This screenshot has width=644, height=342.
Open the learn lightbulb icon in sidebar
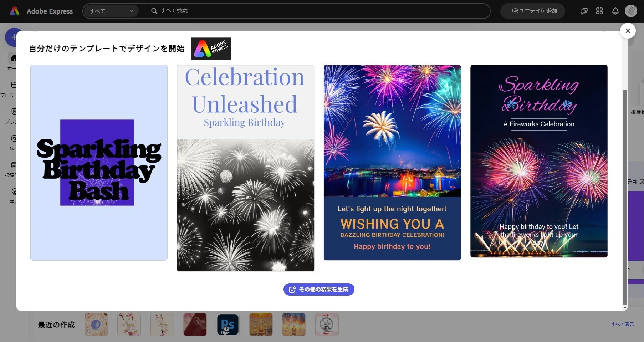pos(14,192)
